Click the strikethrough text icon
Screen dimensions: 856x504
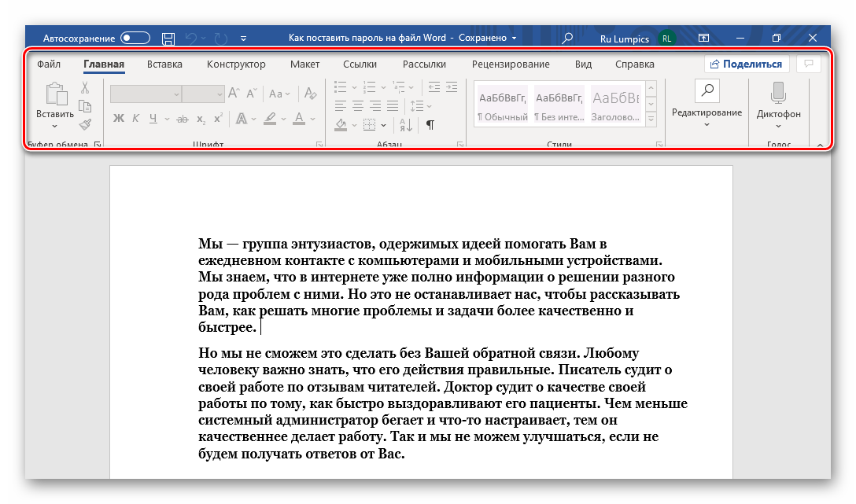tap(182, 119)
